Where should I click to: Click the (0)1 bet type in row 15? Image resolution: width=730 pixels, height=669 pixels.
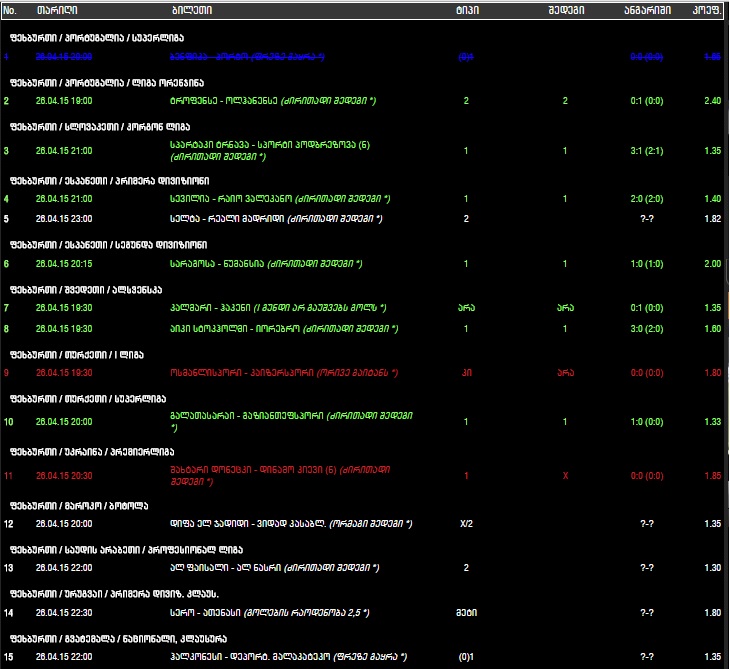pyautogui.click(x=465, y=657)
